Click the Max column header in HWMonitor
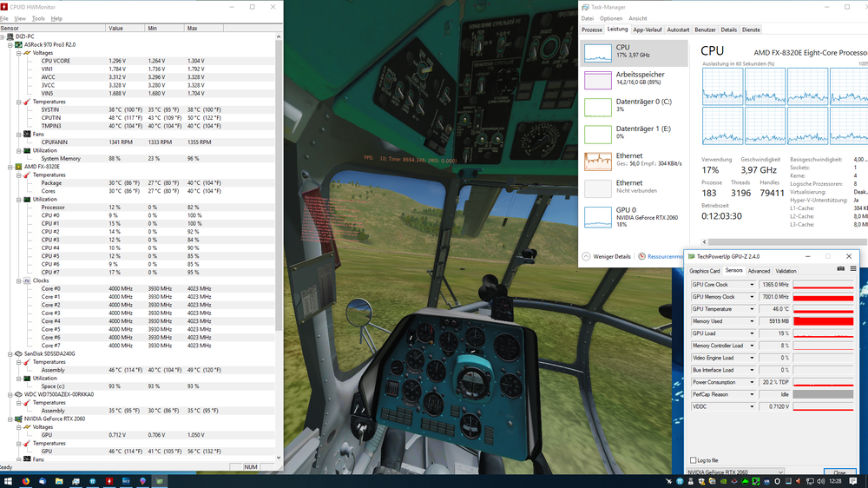Screen dimensions: 868x488 coord(204,29)
